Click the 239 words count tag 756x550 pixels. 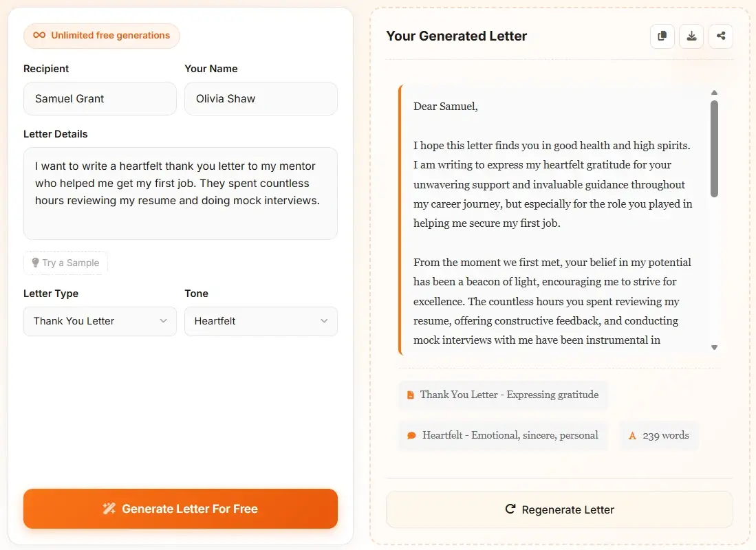658,436
